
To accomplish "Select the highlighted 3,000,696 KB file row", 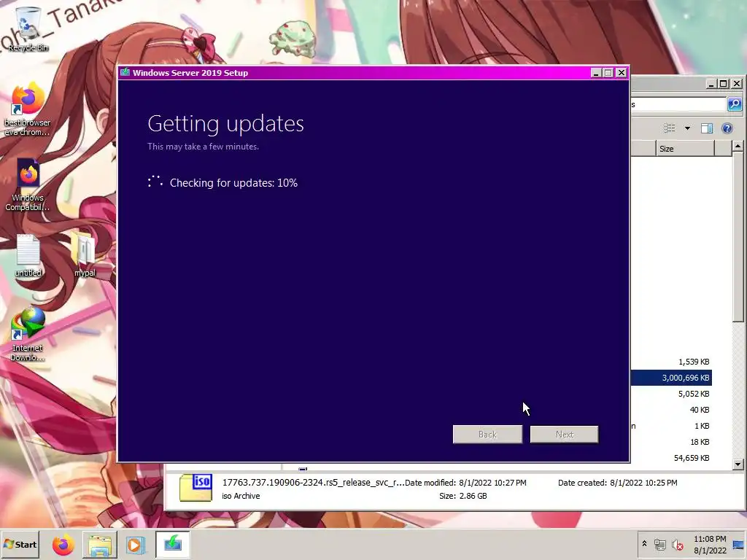I will pyautogui.click(x=671, y=378).
